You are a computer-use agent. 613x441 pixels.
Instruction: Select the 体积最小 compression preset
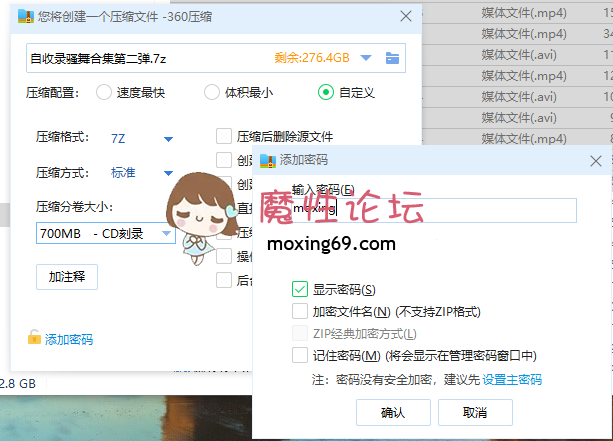click(x=212, y=93)
